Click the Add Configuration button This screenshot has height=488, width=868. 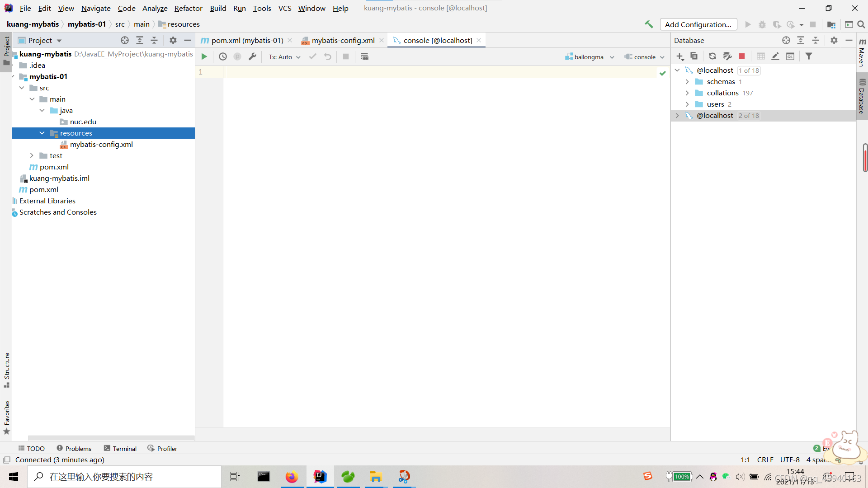pyautogui.click(x=698, y=24)
